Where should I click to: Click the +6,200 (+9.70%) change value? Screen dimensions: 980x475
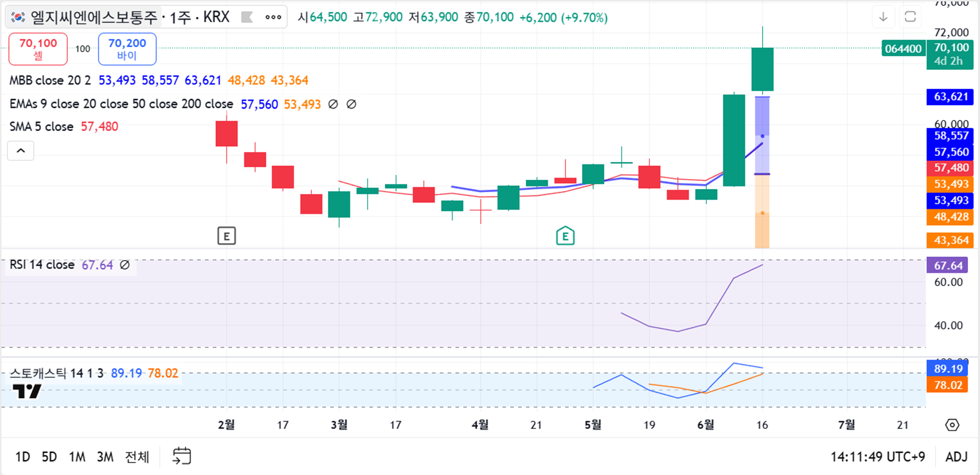[563, 17]
